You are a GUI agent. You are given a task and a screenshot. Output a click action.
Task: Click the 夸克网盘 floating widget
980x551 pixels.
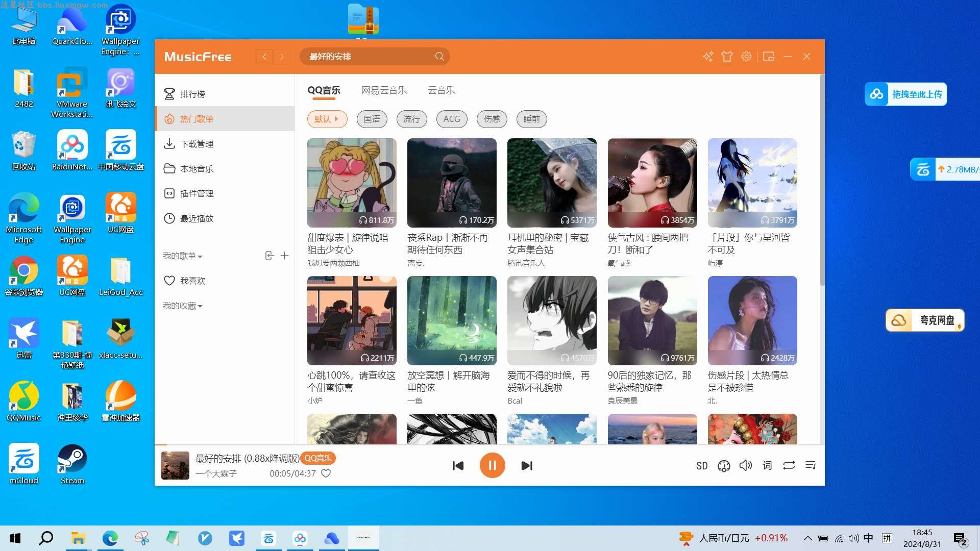point(925,320)
